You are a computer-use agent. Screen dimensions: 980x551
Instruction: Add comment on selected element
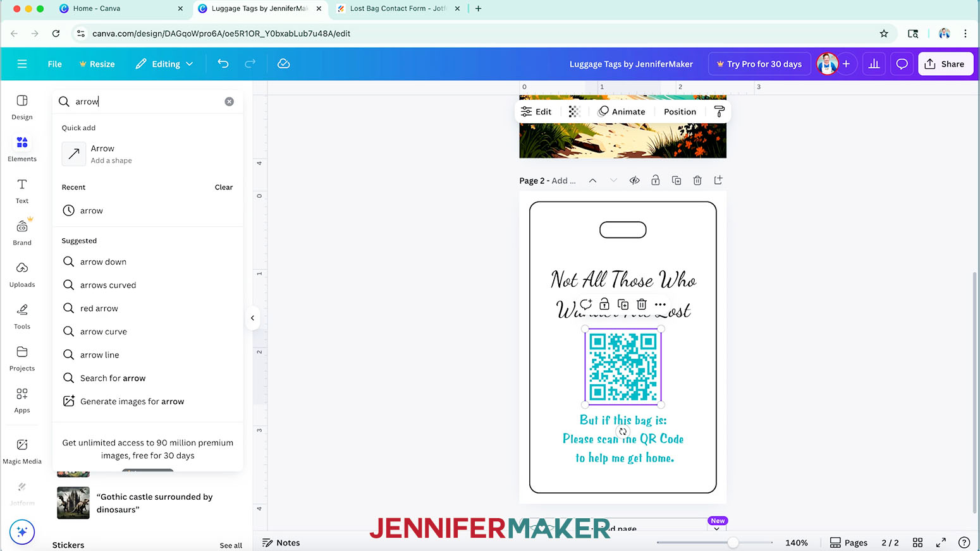[586, 304]
